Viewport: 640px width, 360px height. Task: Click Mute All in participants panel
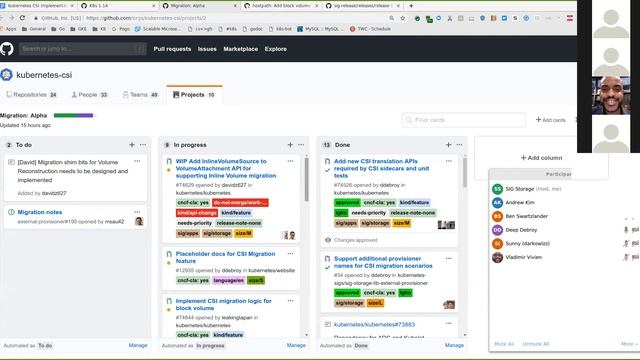504,344
